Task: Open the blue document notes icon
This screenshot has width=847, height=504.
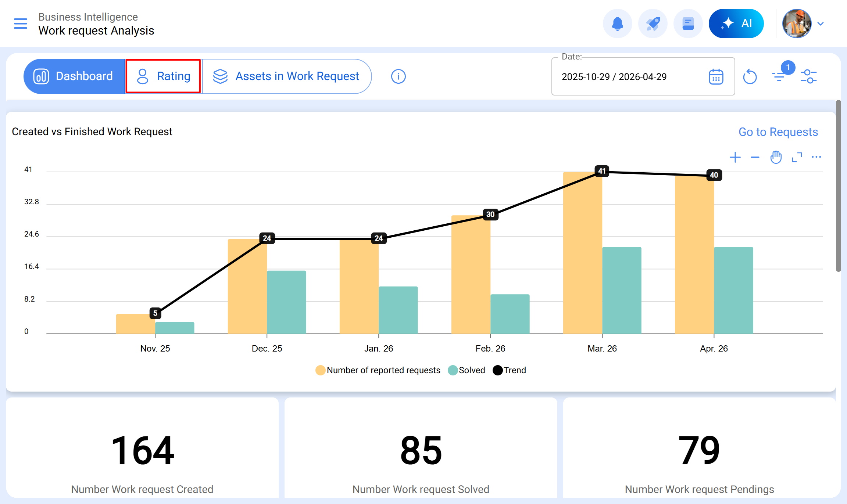Action: [688, 24]
